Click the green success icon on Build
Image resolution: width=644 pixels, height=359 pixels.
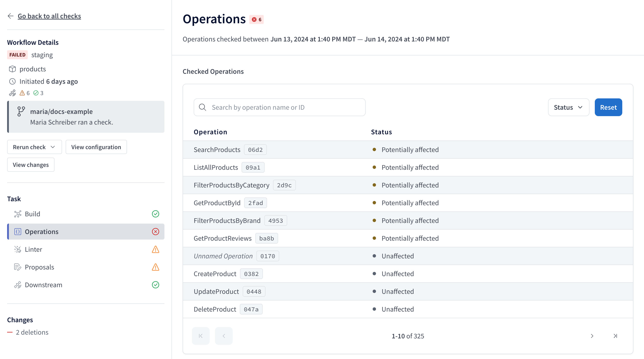tap(156, 214)
